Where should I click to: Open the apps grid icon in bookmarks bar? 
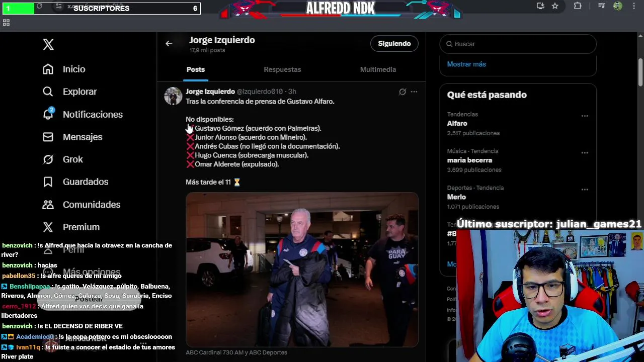[x=6, y=23]
